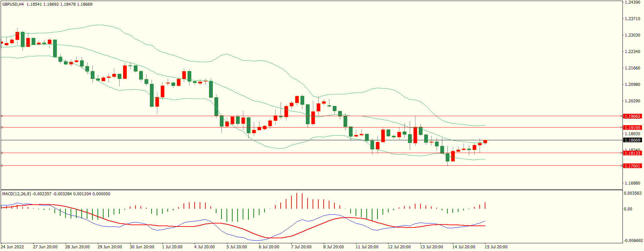
Task: Click the black 1.18669 current price label
Action: pos(632,140)
